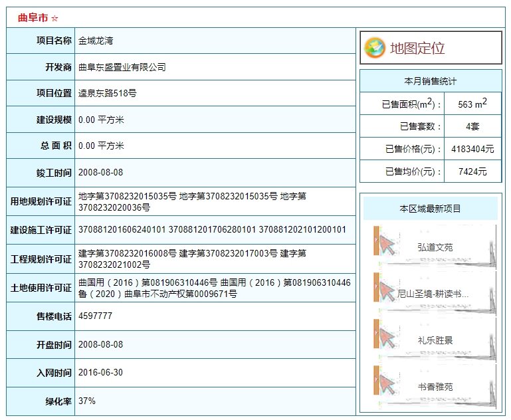The height and width of the screenshot is (420, 511).
Task: Click the 工程规划许可证 permit text
Action: point(192,259)
